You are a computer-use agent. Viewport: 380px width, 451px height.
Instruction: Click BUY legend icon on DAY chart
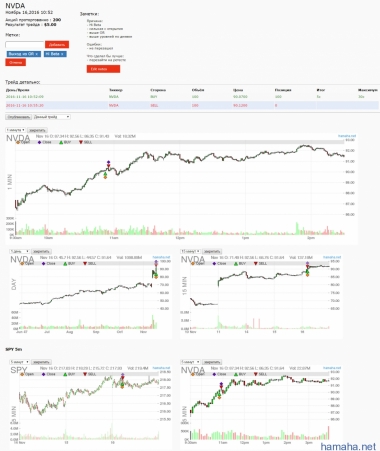click(65, 264)
